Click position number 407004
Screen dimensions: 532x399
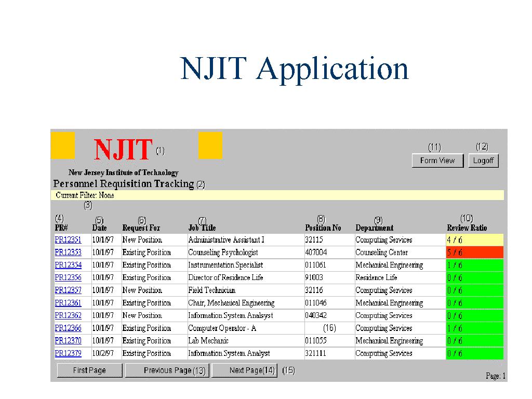(316, 252)
